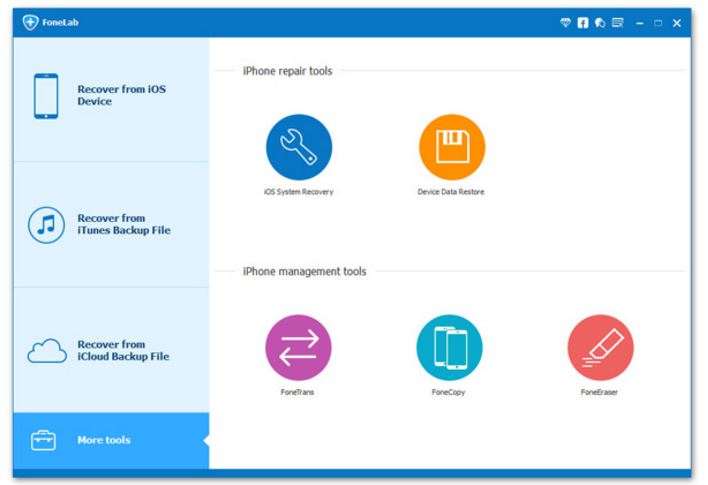
Task: Click the FoneLab shield logo icon
Action: (30, 22)
